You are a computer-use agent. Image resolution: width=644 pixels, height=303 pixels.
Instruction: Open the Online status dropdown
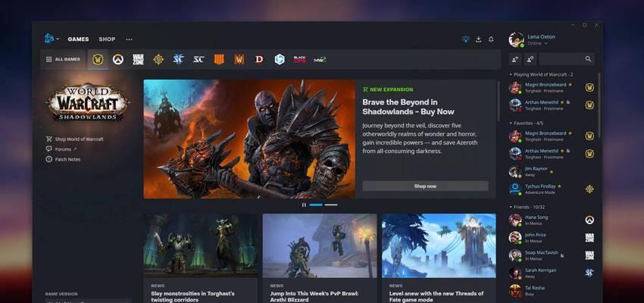click(538, 43)
